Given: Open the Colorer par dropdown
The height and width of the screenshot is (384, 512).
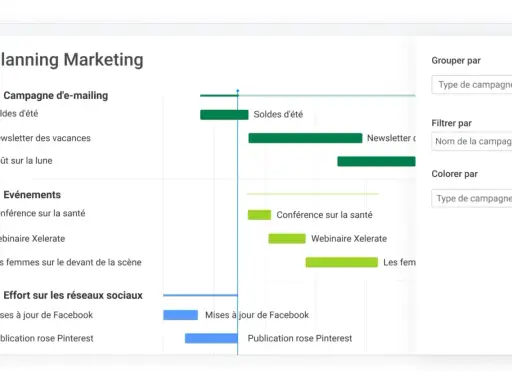Looking at the screenshot, I should click(472, 198).
